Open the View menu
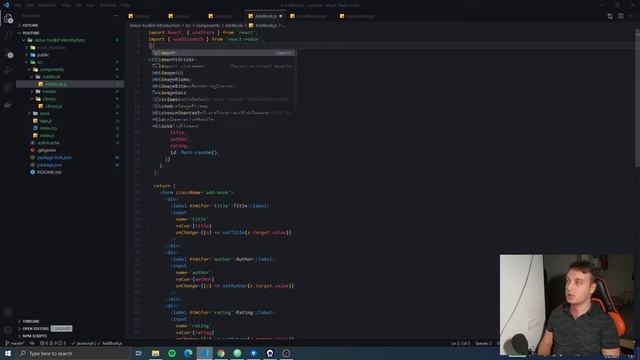 click(x=66, y=5)
